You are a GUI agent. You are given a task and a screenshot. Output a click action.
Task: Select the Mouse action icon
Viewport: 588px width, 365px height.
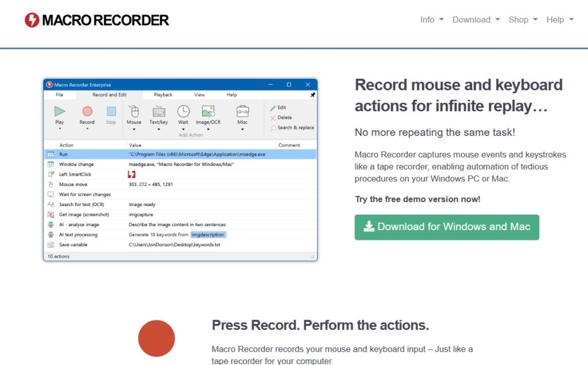[x=134, y=111]
